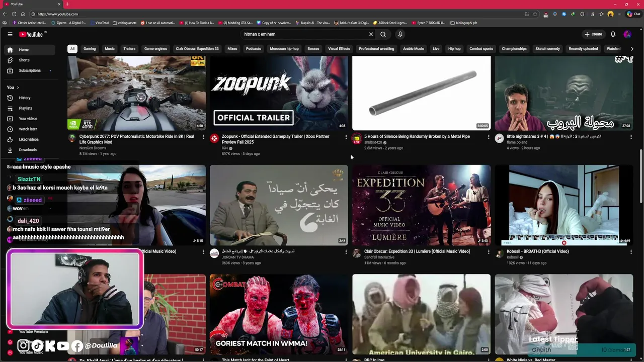Open Subscriptions in the sidebar

pos(30,70)
